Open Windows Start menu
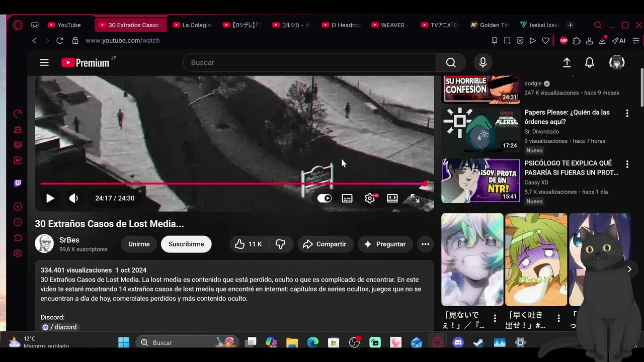Viewport: 644px width, 362px height. click(x=124, y=342)
